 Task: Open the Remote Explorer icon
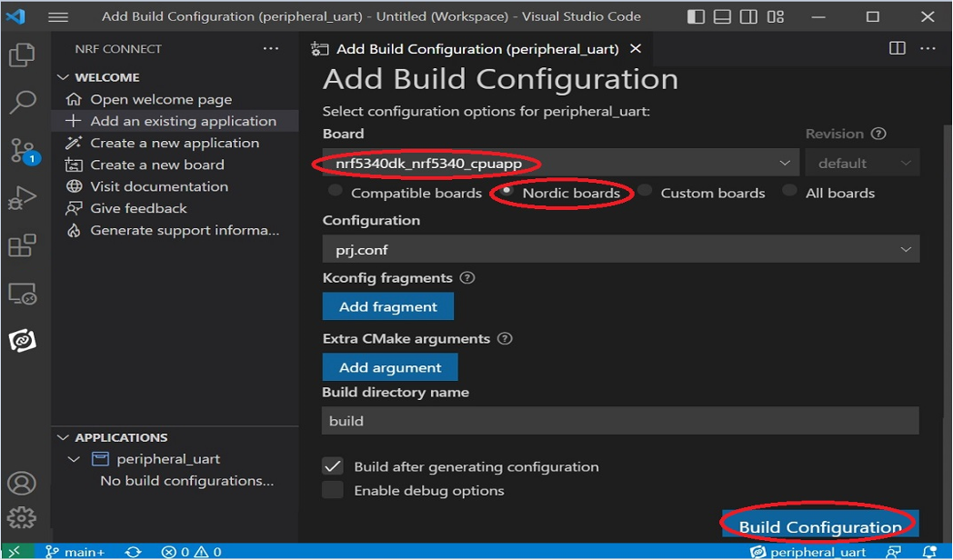[22, 294]
